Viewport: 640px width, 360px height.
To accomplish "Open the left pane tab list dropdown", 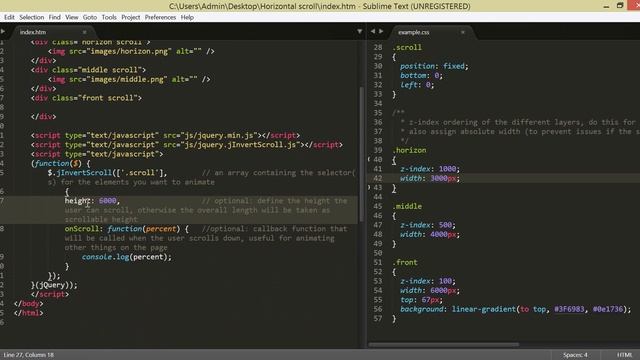I will [360, 31].
